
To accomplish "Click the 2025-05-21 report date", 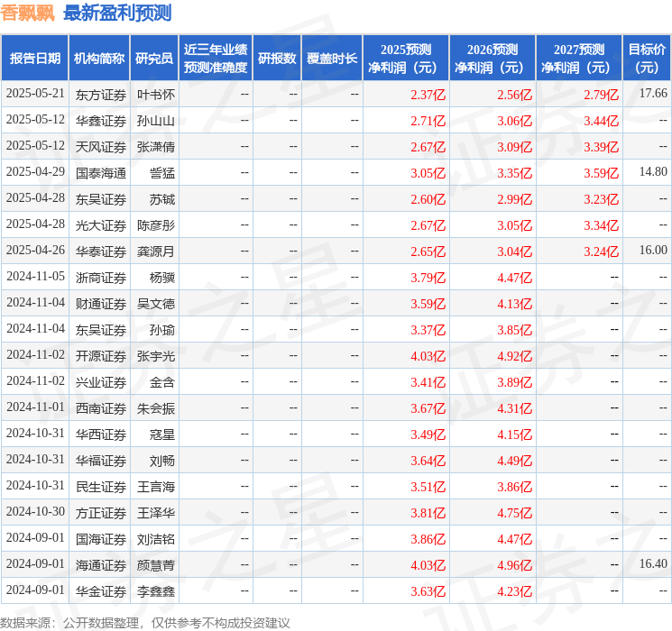I will (35, 93).
